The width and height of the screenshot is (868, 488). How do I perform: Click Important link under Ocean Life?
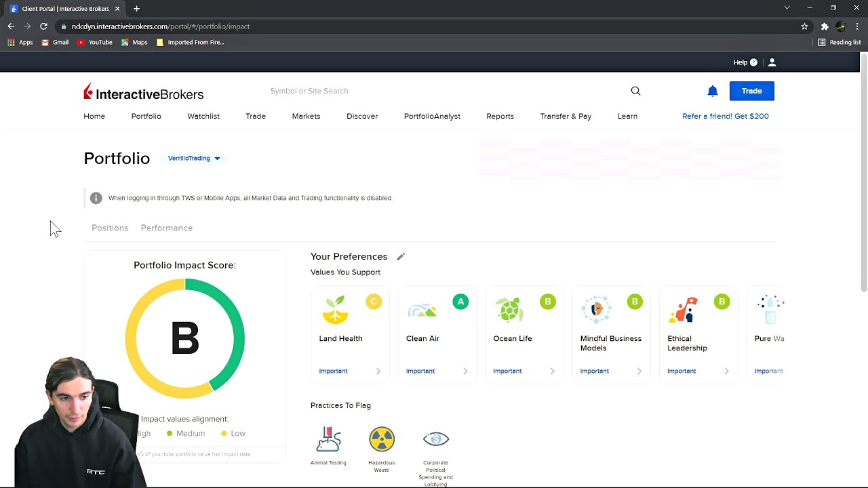pos(507,371)
